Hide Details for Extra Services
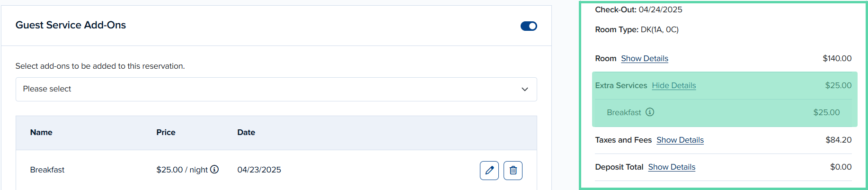 tap(674, 85)
